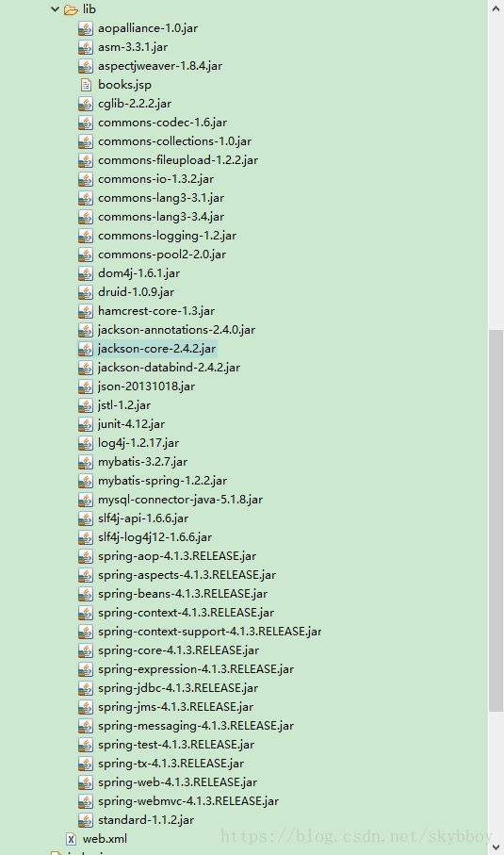Select spring-messaging-4.1.3.RELEASE.jar file name
504x855 pixels.
coord(196,726)
